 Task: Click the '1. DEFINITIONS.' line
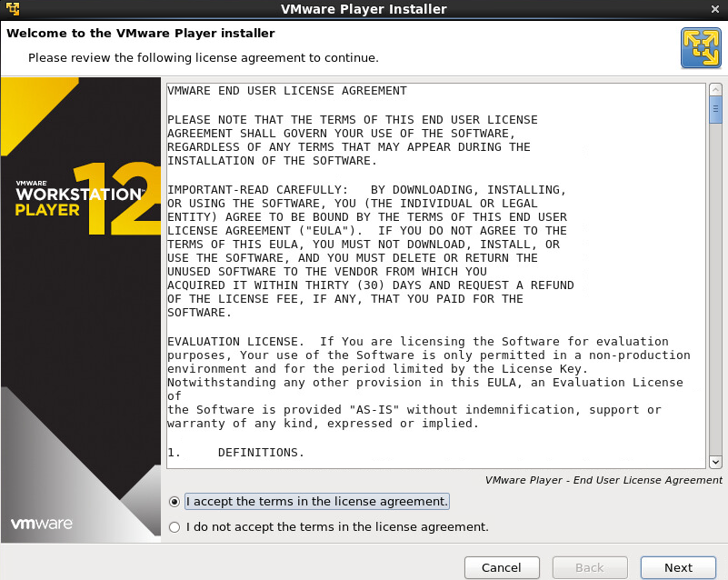coord(235,453)
